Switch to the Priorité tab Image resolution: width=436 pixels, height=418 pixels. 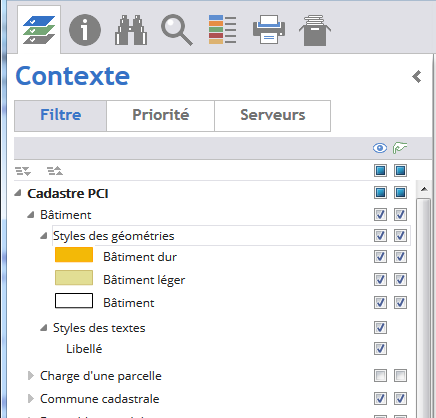[x=160, y=116]
